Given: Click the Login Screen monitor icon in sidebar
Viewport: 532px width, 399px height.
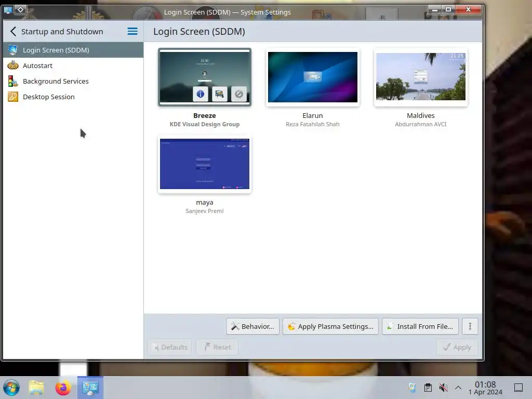Looking at the screenshot, I should pos(13,50).
